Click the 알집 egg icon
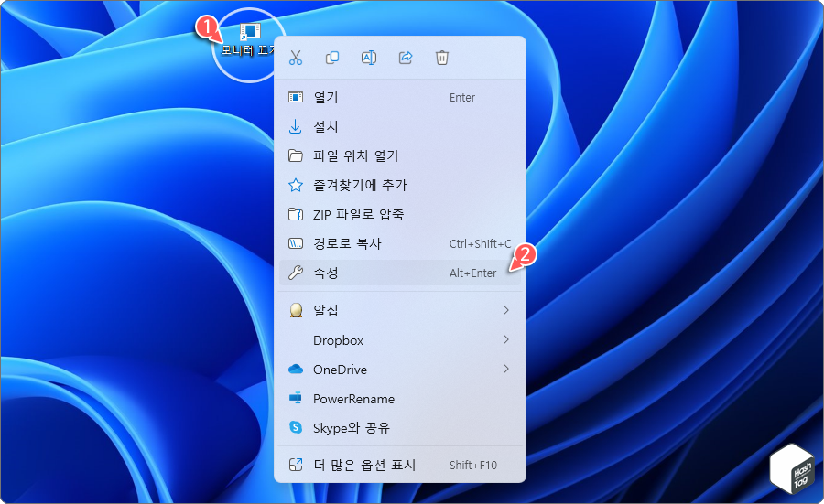 [297, 310]
